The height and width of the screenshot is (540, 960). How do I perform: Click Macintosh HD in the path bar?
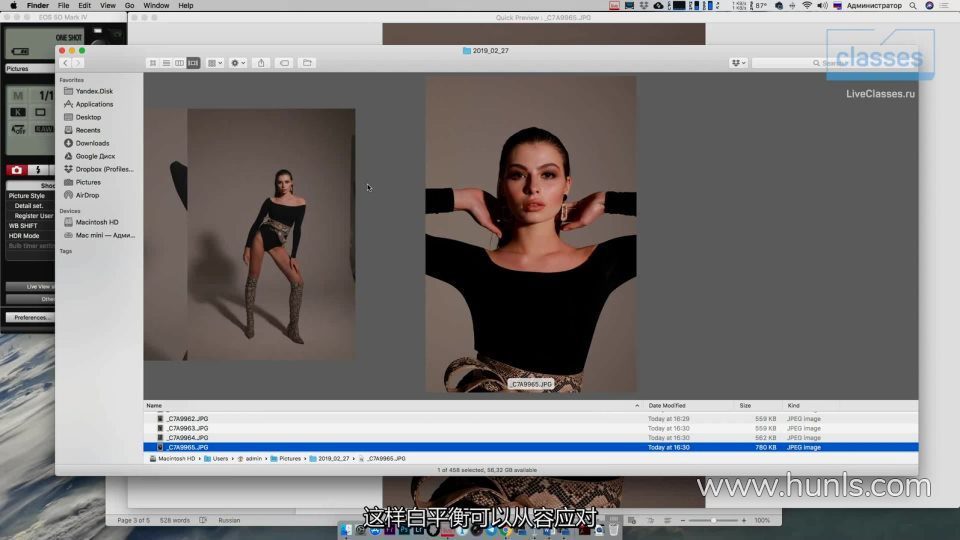172,459
